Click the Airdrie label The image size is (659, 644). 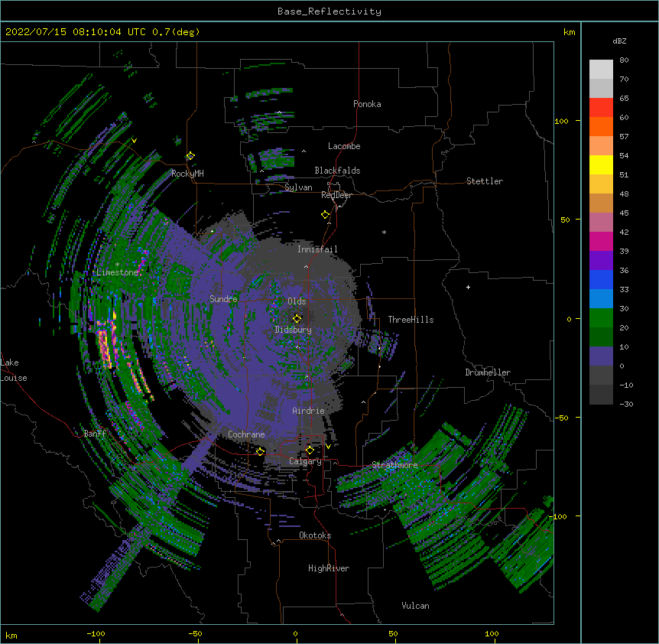pos(308,411)
